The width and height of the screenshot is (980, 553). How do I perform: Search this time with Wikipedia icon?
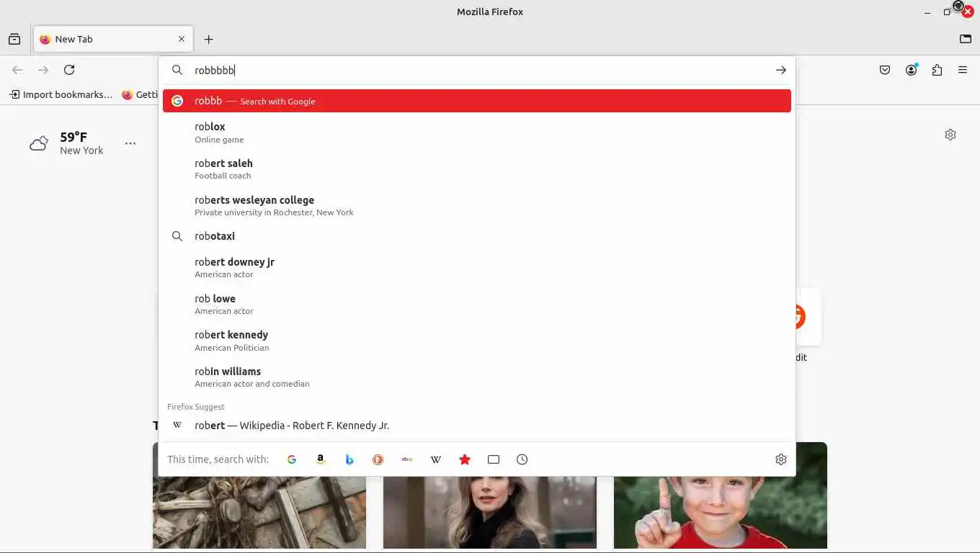(x=436, y=459)
